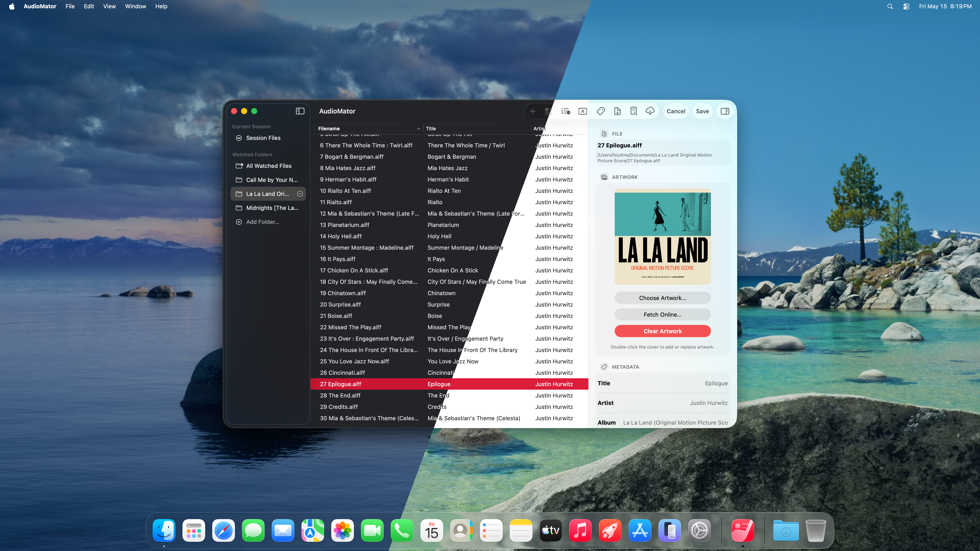Edit the Title metadata field Epilogue
Viewport: 980px width, 551px height.
point(662,383)
